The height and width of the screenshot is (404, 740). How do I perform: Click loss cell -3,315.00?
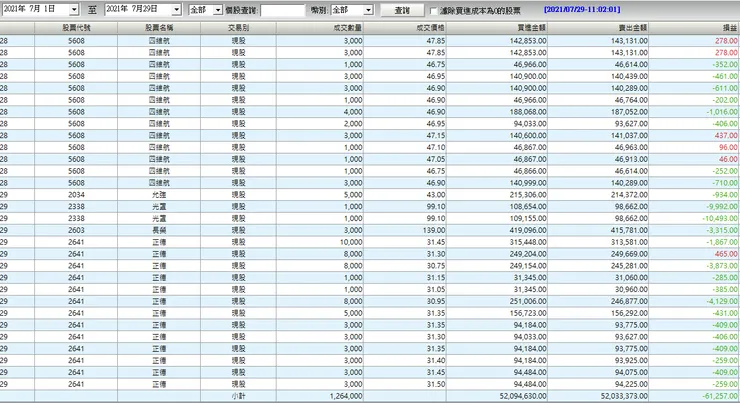722,230
